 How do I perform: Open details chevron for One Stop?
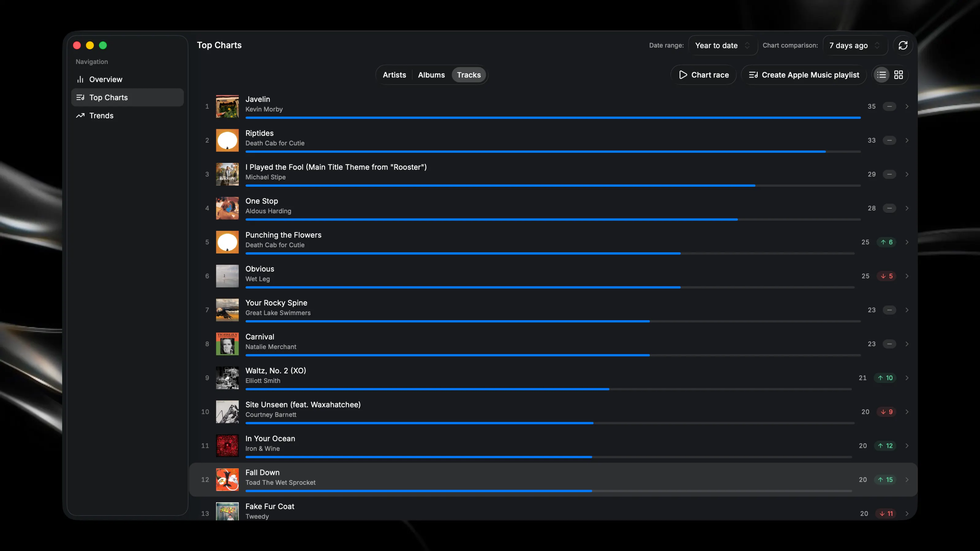click(907, 208)
